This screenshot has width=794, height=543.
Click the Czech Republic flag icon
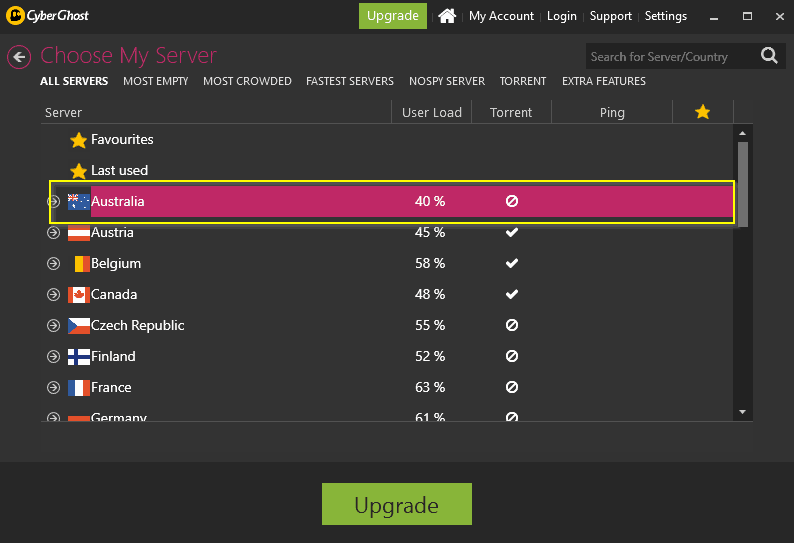79,326
